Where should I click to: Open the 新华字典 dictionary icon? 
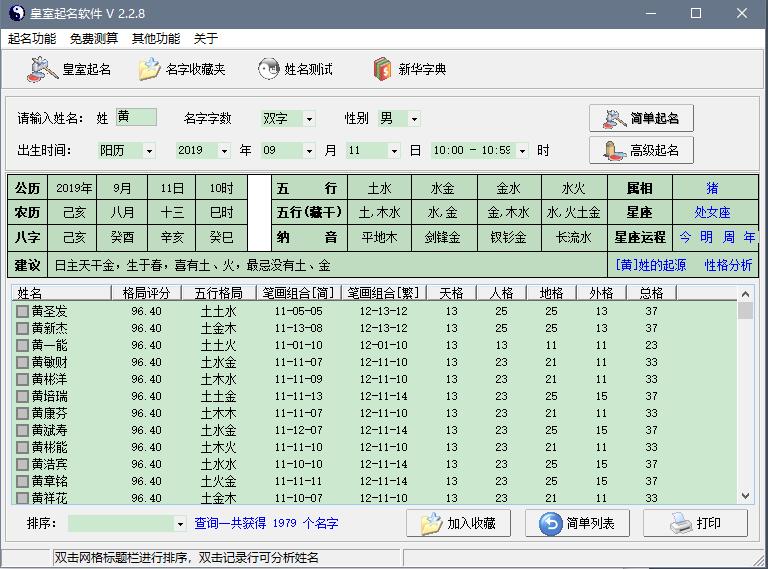(383, 69)
